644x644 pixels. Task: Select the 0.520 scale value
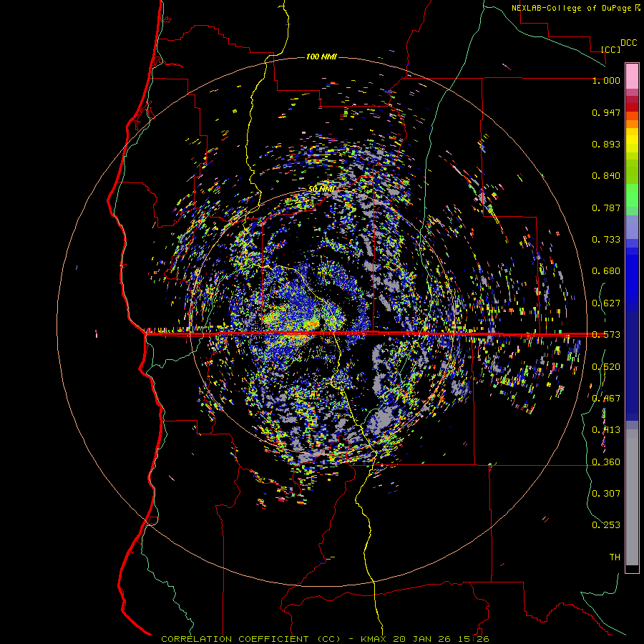606,367
